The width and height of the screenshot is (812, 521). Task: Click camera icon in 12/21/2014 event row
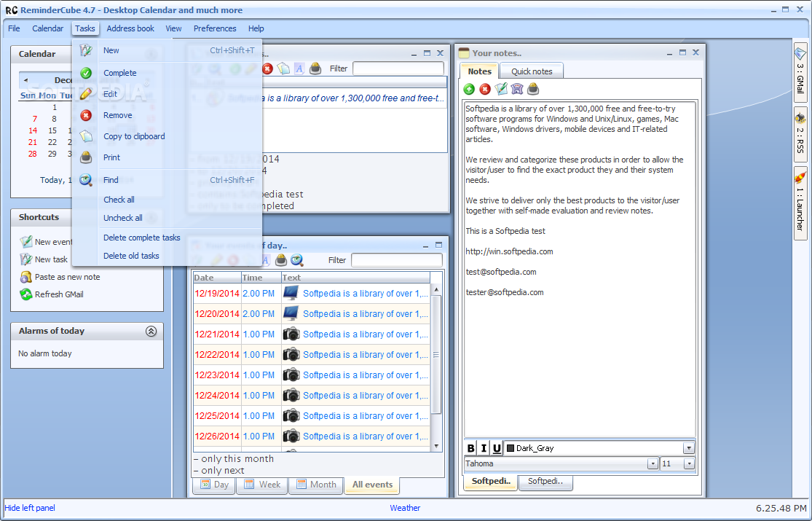[291, 334]
